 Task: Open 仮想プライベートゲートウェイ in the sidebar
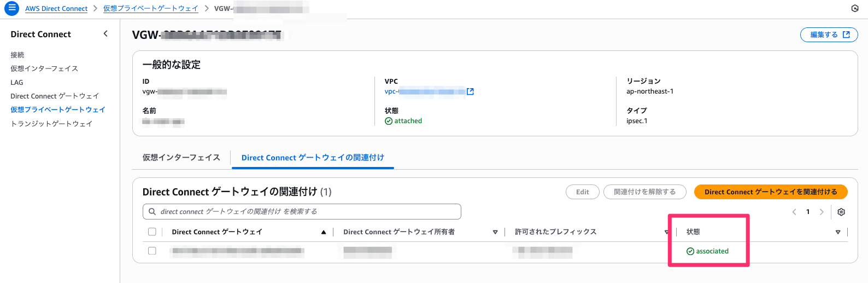point(58,109)
